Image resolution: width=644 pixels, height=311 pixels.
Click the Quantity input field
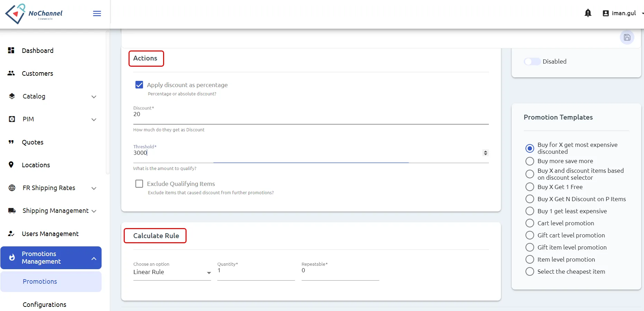pos(256,271)
